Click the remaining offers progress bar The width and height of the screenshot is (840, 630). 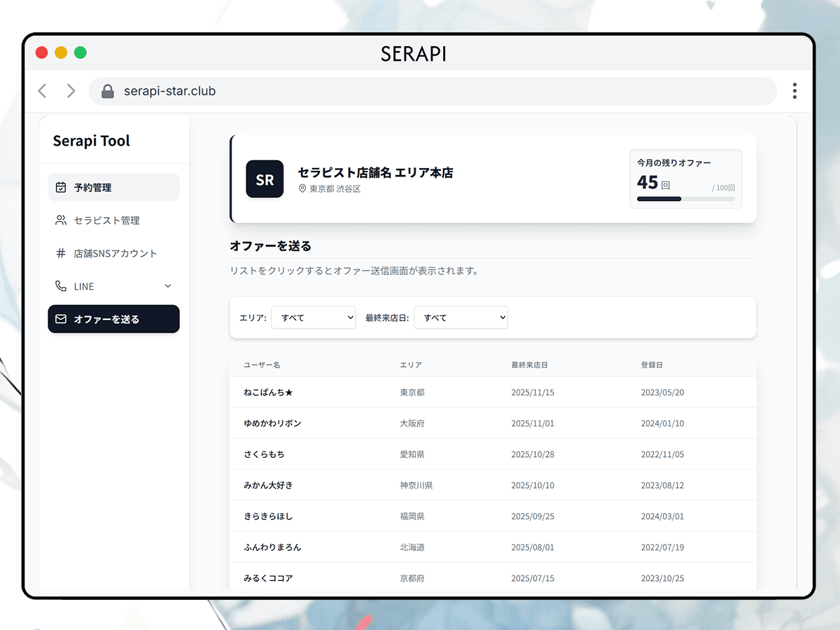click(686, 199)
